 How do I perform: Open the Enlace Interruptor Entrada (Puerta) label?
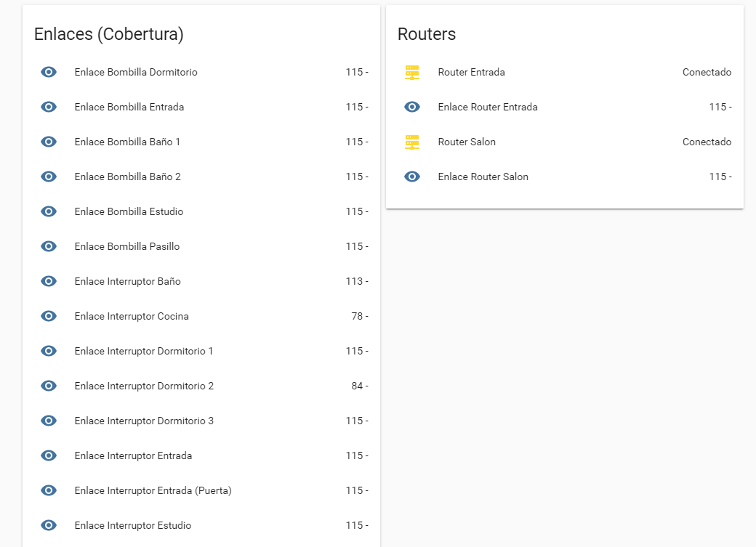point(153,490)
